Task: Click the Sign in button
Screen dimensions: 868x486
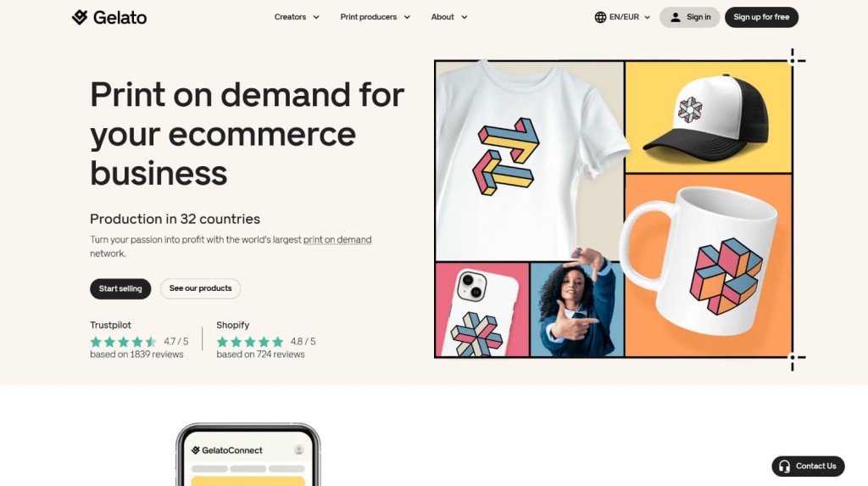Action: pos(689,17)
